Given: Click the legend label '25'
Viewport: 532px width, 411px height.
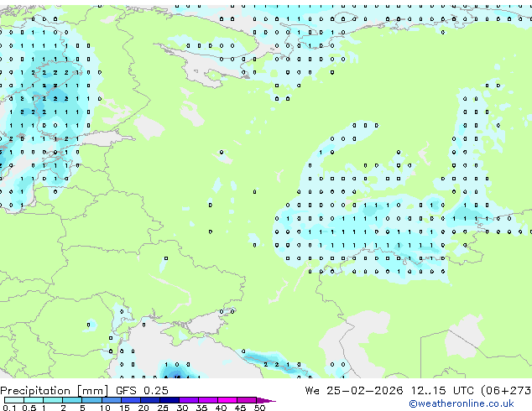Looking at the screenshot, I should 163,408.
